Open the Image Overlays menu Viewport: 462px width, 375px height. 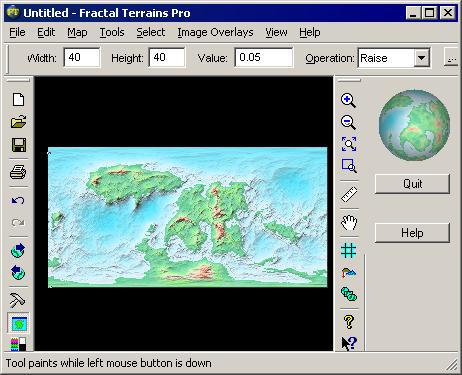[215, 32]
